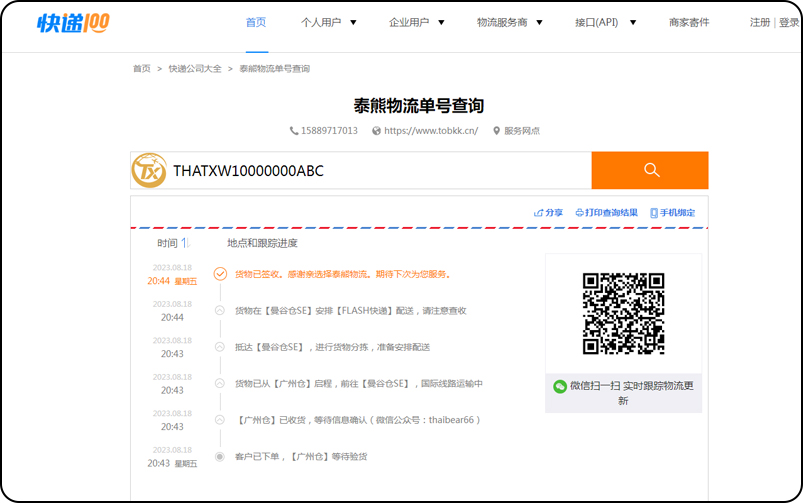
Task: Open 服务网点 link
Action: click(x=522, y=131)
